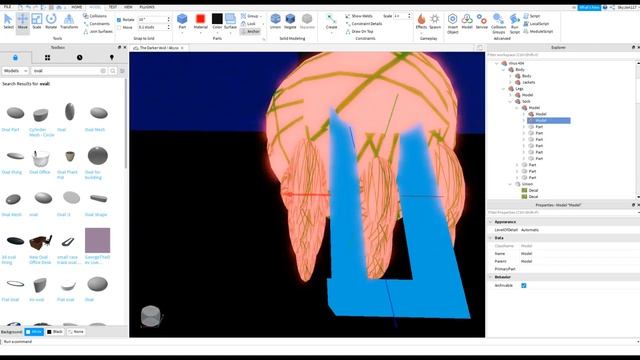Select the White background option
This screenshot has width=640, height=360.
click(x=34, y=332)
